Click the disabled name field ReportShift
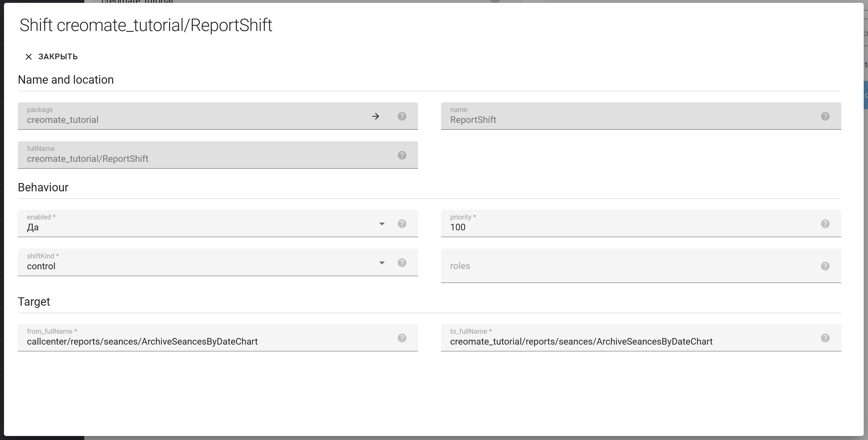 [x=627, y=120]
